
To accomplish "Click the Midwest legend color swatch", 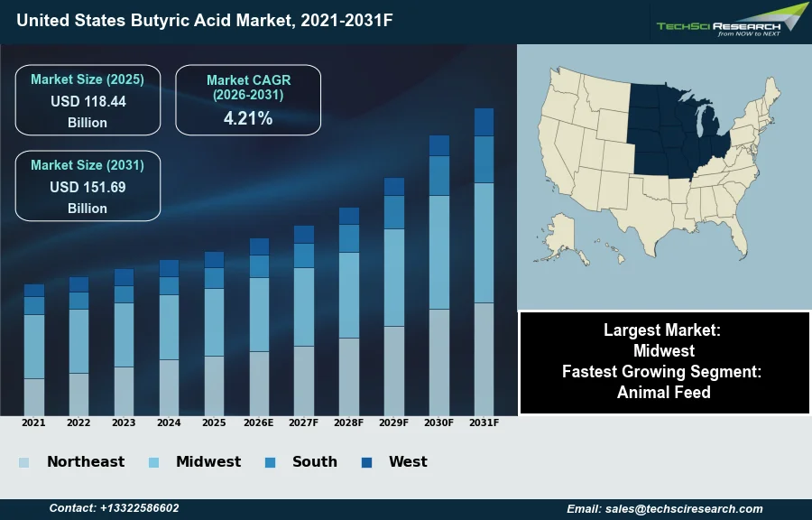I will pyautogui.click(x=153, y=462).
